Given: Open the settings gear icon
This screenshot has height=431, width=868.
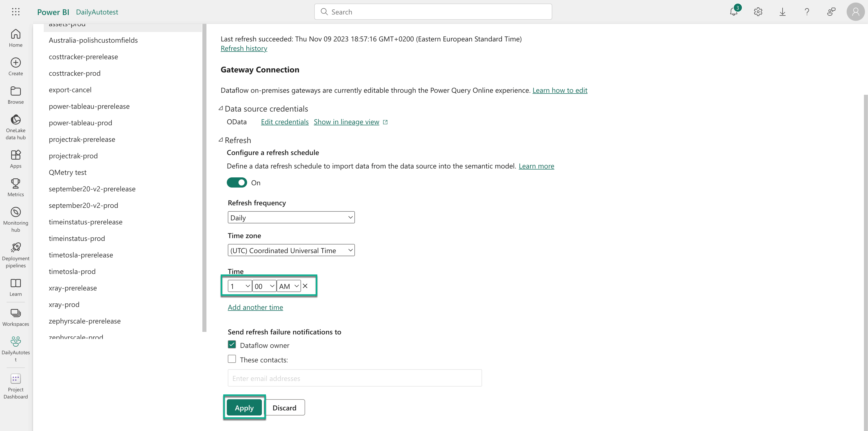Looking at the screenshot, I should [x=758, y=12].
